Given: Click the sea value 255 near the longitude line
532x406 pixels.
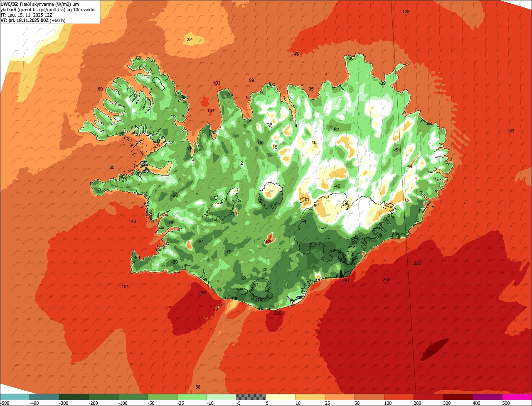Looking at the screenshot, I should [x=417, y=263].
